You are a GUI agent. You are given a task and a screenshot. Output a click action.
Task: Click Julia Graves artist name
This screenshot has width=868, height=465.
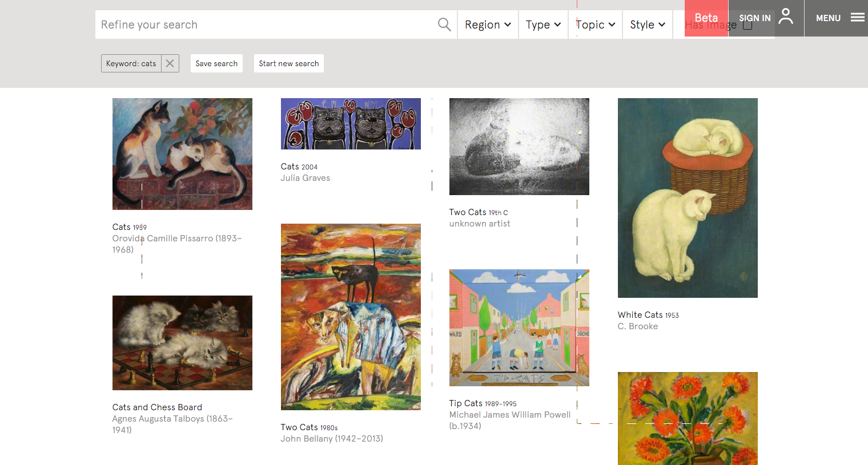pos(306,178)
